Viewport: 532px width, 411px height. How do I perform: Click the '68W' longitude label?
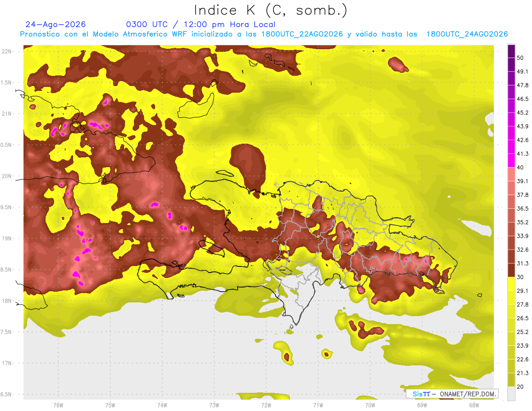[x=474, y=405]
